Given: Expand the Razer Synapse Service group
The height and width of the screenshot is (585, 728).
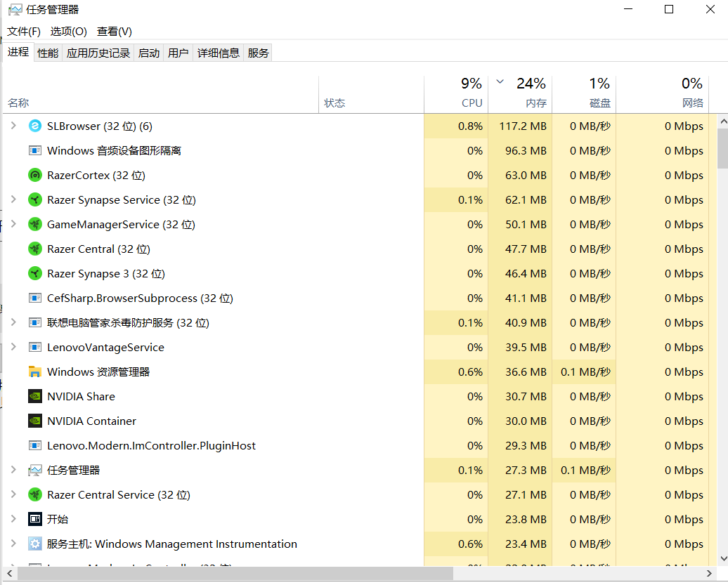Looking at the screenshot, I should tap(13, 199).
